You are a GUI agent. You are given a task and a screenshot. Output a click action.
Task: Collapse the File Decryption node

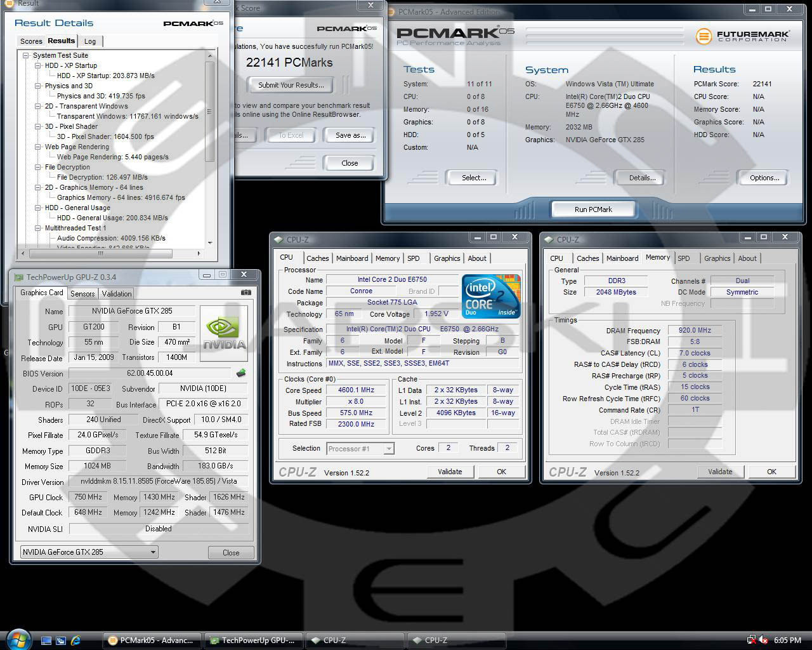coord(38,167)
